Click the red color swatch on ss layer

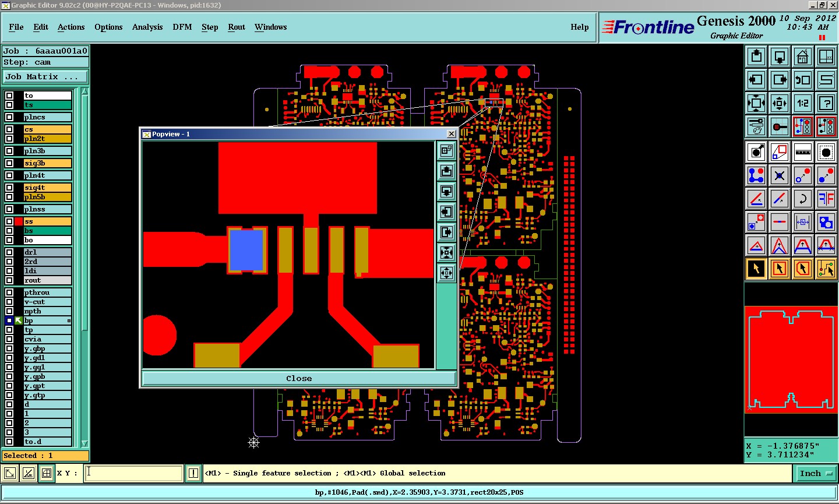point(19,221)
